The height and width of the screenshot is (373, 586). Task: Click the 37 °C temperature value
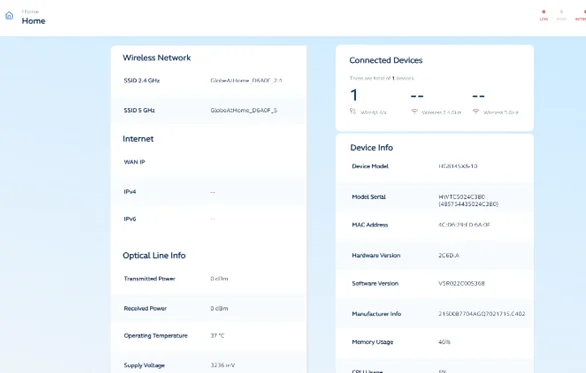coord(217,336)
